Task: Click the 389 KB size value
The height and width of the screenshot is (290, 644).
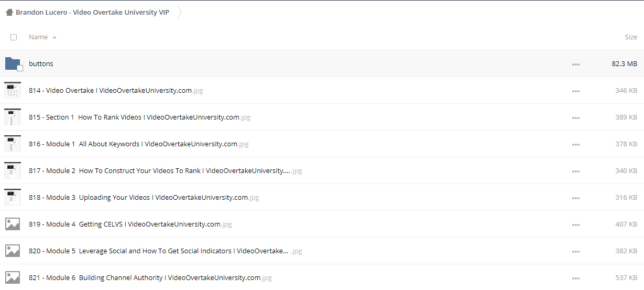Action: 626,117
